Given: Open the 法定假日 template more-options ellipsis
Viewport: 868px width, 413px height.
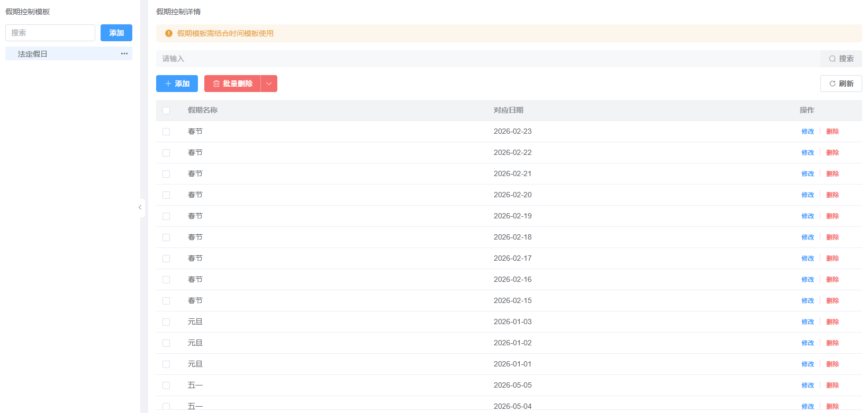Looking at the screenshot, I should click(x=124, y=53).
